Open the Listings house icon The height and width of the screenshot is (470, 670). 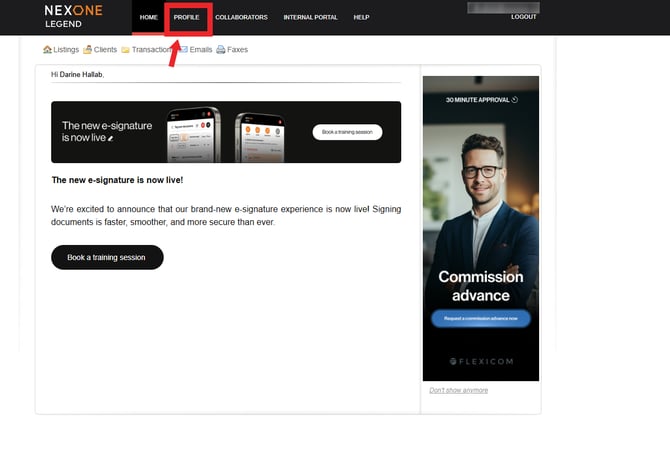coord(47,50)
